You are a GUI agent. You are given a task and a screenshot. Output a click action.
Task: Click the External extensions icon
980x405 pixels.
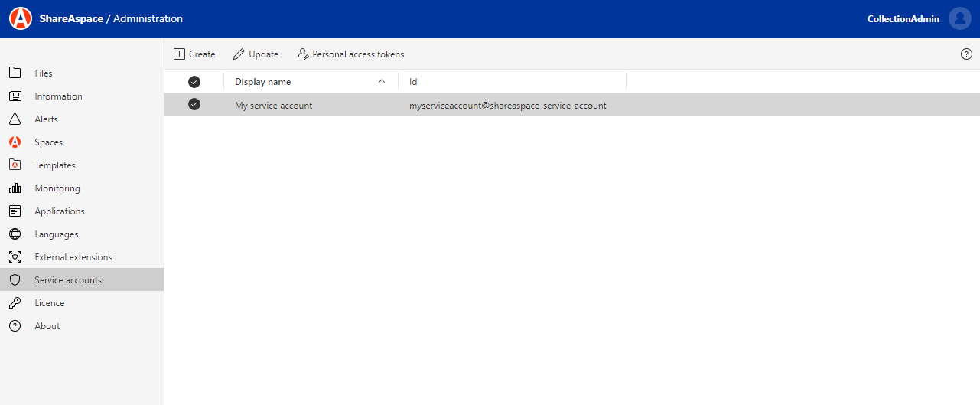(x=15, y=257)
